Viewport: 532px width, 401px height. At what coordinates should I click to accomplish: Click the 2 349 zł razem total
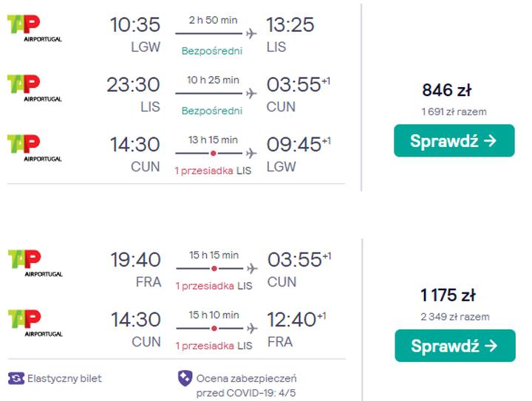pyautogui.click(x=454, y=318)
